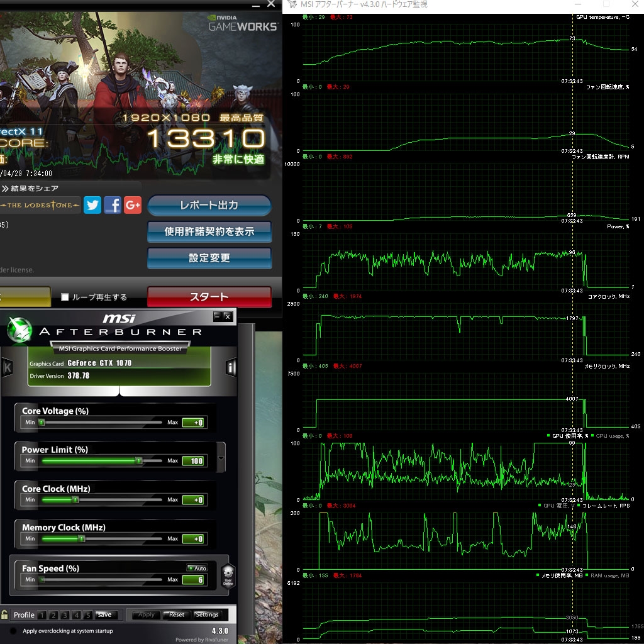Toggle Apply overclocking at system startup
This screenshot has height=644, width=644.
(14, 631)
